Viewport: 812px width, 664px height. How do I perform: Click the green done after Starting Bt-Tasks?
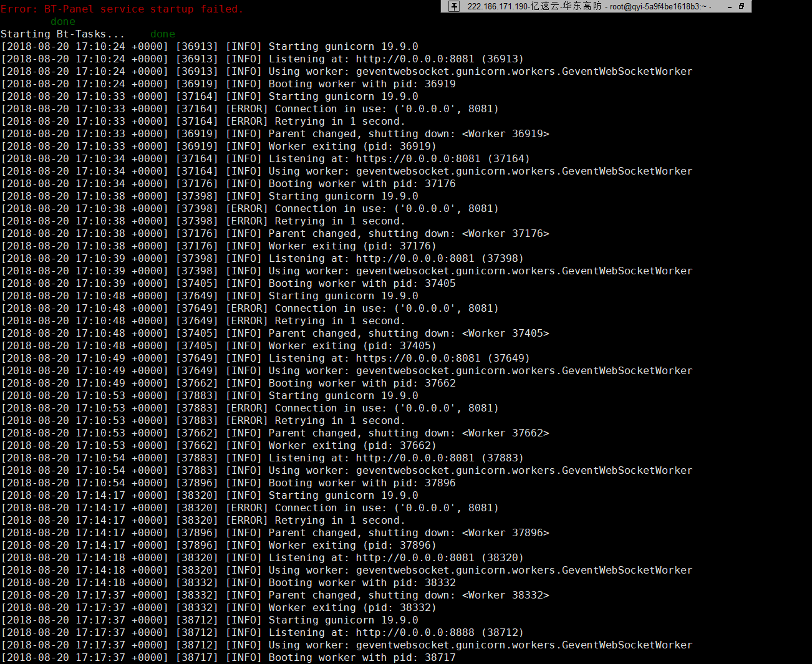coord(163,34)
